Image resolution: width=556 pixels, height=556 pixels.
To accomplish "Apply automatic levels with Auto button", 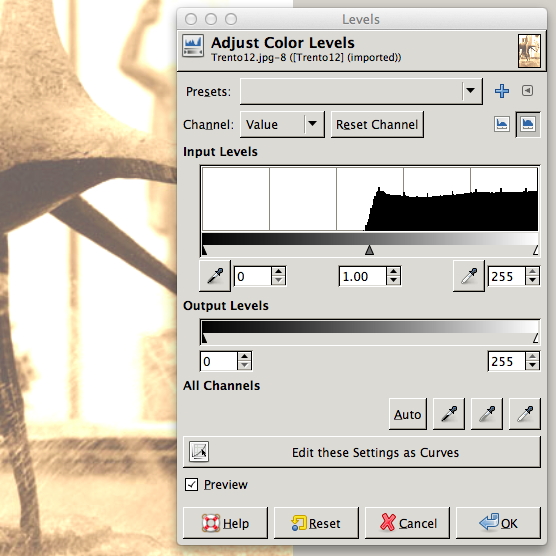I will tap(408, 414).
